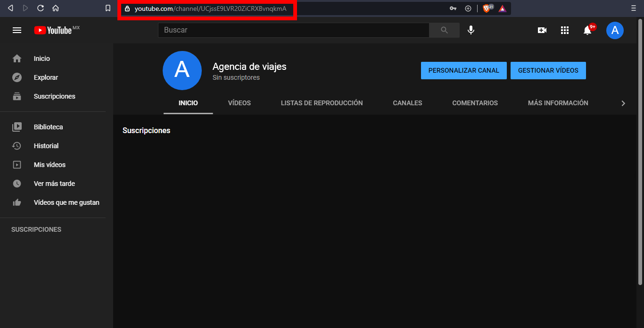This screenshot has height=328, width=644.
Task: Click the thumbs-up liked videos icon
Action: 17,202
